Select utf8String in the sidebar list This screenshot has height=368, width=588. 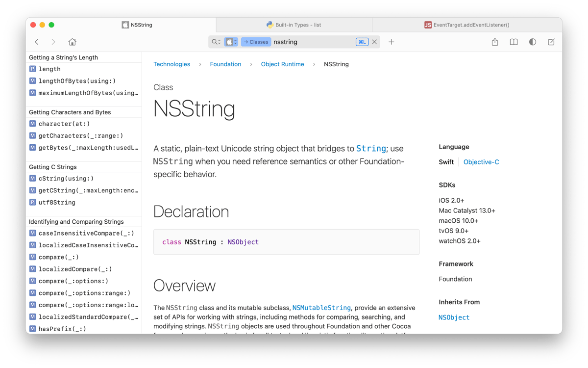click(57, 202)
